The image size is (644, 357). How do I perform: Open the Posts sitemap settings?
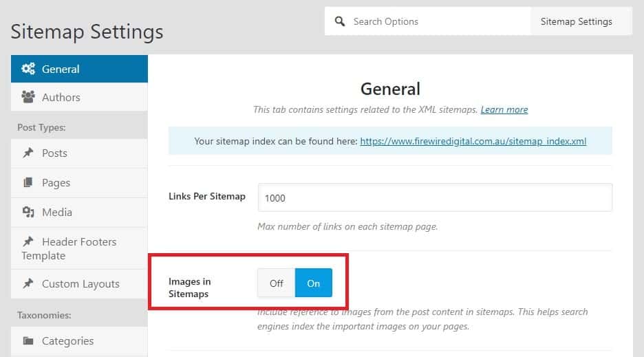(x=79, y=153)
